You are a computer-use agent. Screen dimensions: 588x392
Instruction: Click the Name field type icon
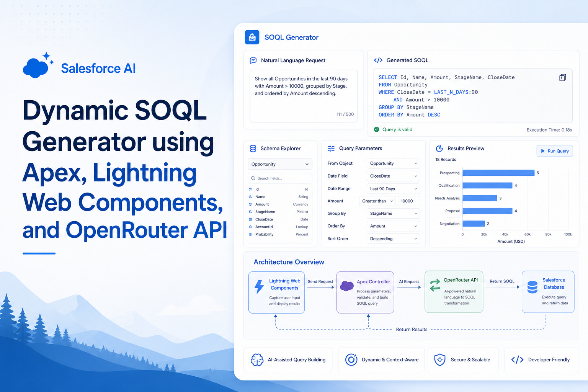[250, 197]
